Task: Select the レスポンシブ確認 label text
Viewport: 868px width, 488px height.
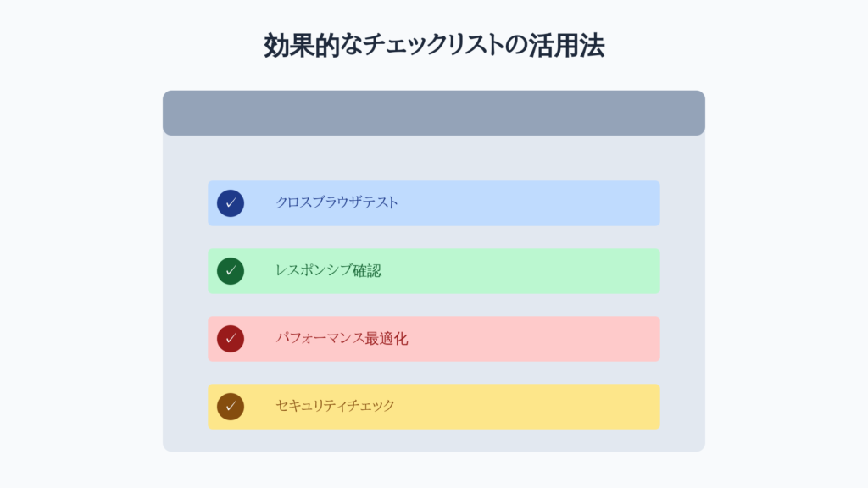Action: pyautogui.click(x=328, y=270)
